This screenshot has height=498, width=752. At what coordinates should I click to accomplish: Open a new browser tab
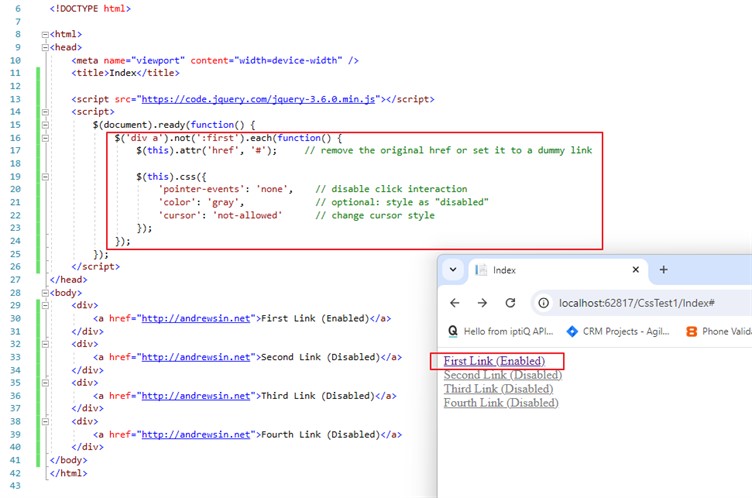tap(663, 270)
